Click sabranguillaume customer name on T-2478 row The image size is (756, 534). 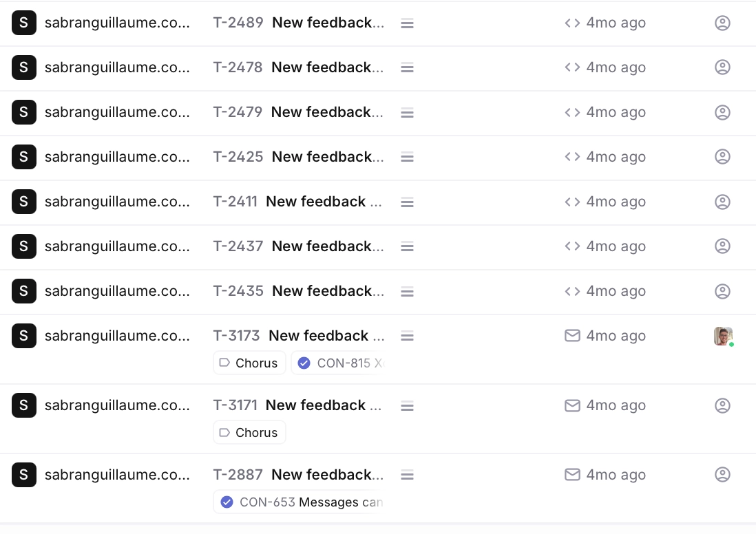[x=117, y=67]
